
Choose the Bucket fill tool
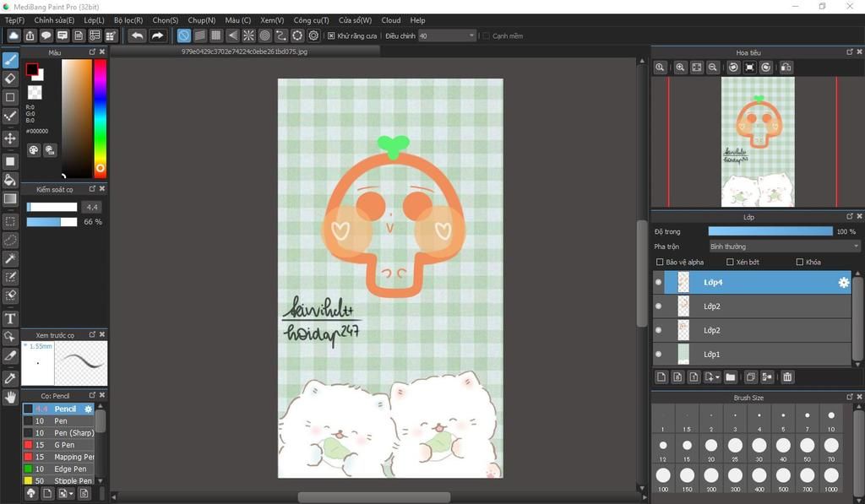10,181
